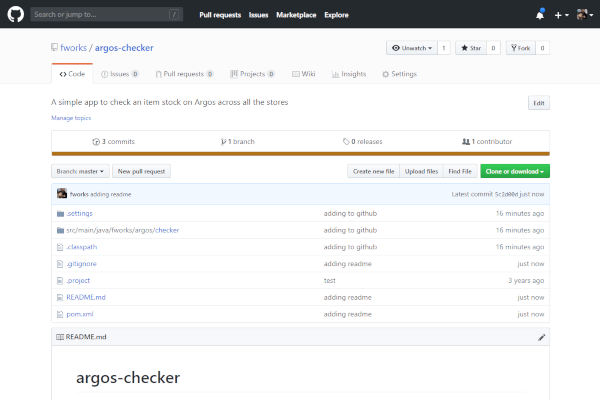
Task: Open the Unwatch notifications dropdown
Action: coord(410,47)
